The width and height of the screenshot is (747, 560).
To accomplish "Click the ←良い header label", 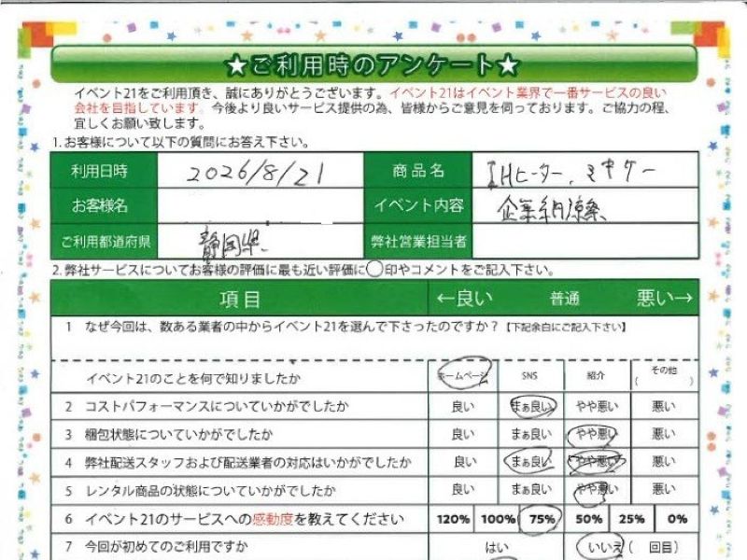I will pyautogui.click(x=464, y=298).
